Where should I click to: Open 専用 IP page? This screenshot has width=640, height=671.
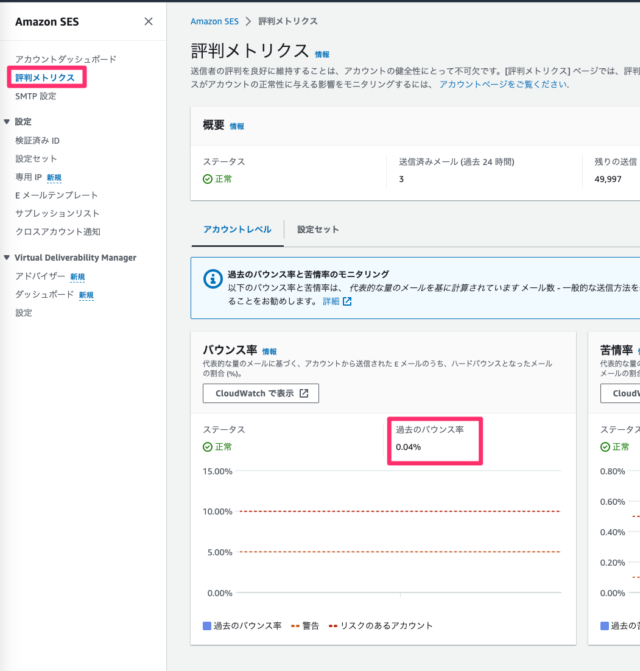click(29, 177)
